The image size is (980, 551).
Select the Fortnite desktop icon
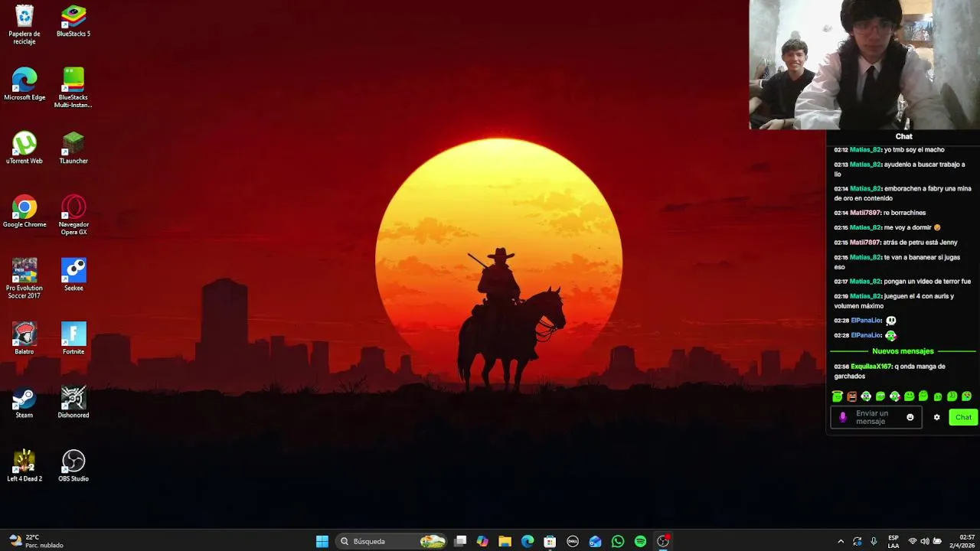(73, 338)
